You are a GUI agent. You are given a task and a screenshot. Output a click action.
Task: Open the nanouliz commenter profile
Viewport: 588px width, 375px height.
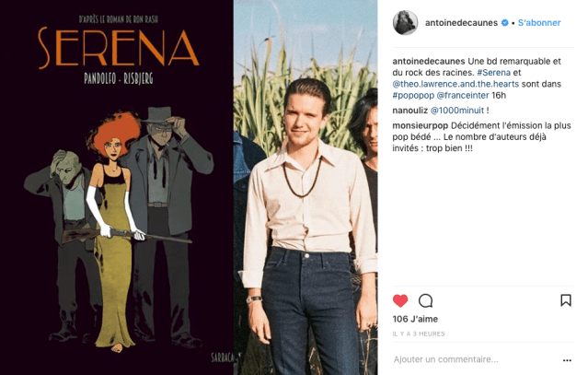409,111
